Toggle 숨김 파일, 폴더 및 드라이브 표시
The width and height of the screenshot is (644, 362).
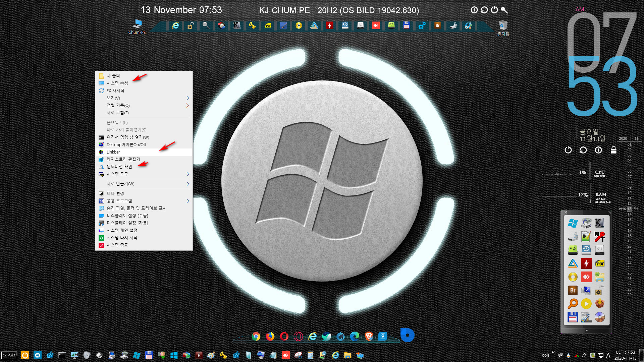click(x=144, y=208)
